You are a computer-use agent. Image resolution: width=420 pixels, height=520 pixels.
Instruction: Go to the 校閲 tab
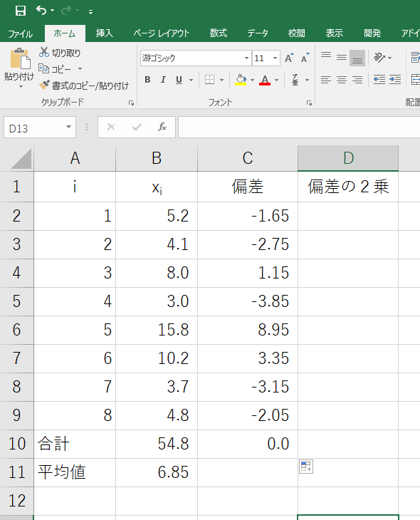coord(296,33)
